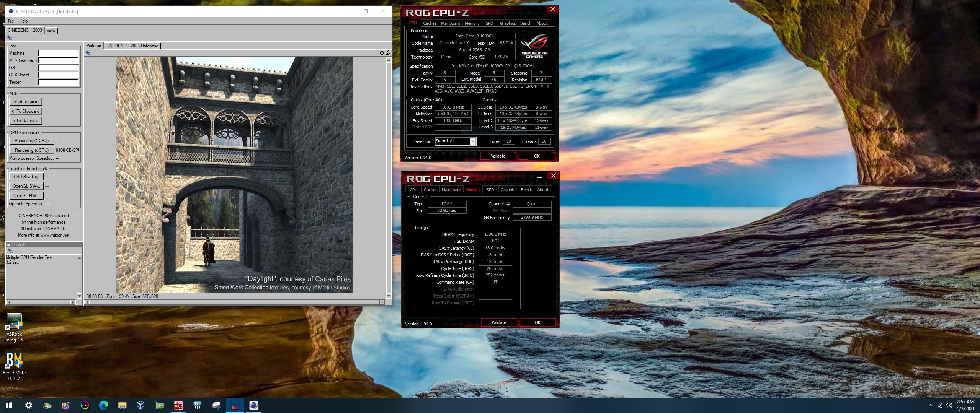Click OK in the lower CPU-Z Memory window
Image resolution: width=980 pixels, height=413 pixels.
coord(537,322)
